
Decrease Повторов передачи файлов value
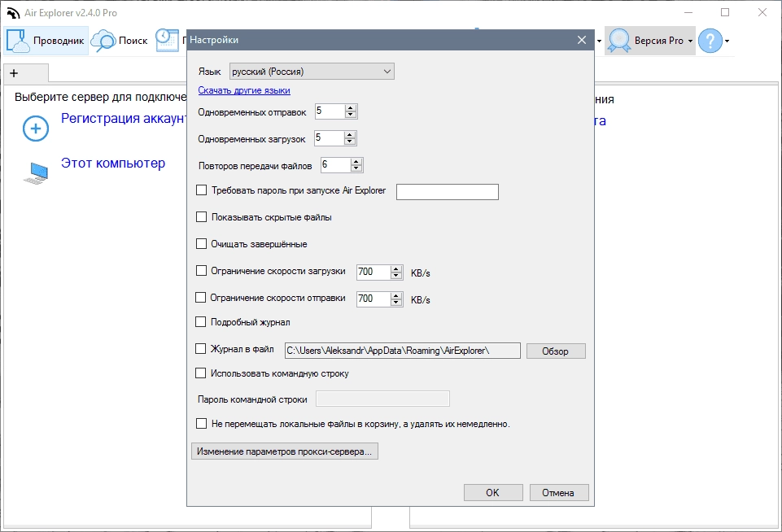356,168
